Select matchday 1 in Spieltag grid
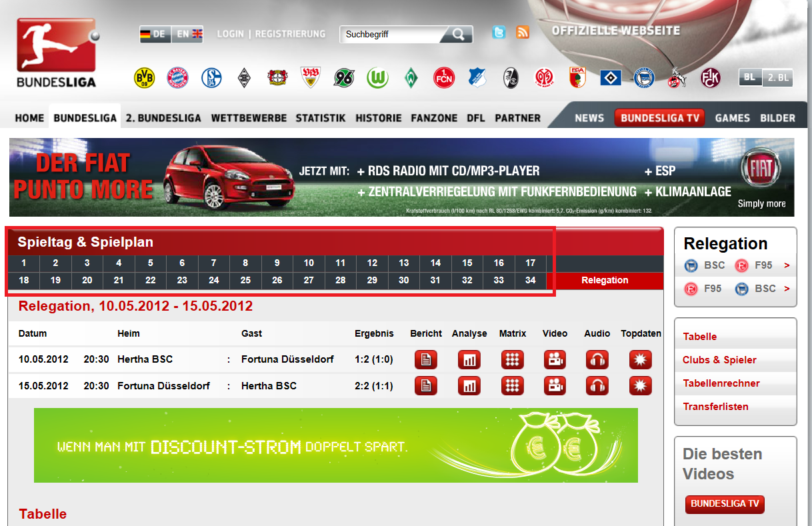This screenshot has height=526, width=812. click(24, 263)
